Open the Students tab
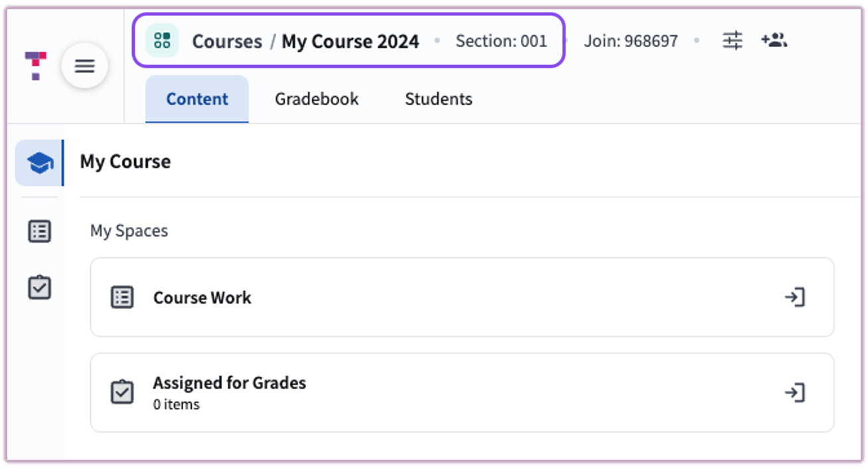 point(438,98)
